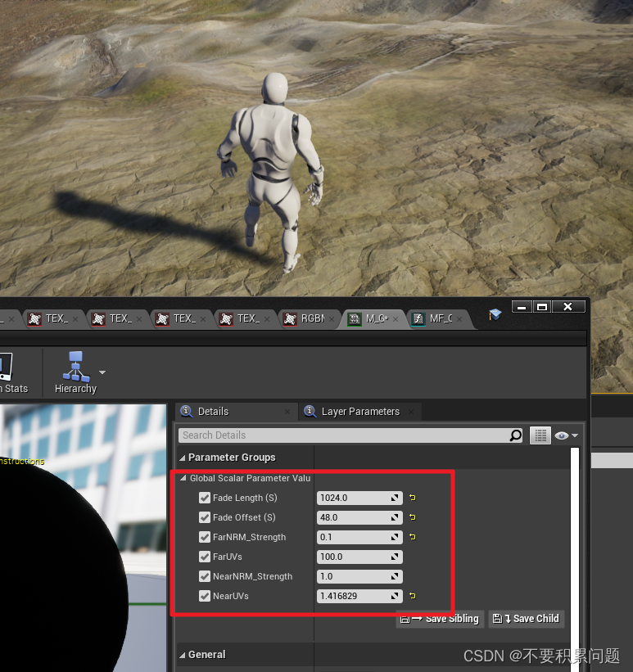
Task: Reset Fade Offset to default arrow
Action: 413,517
